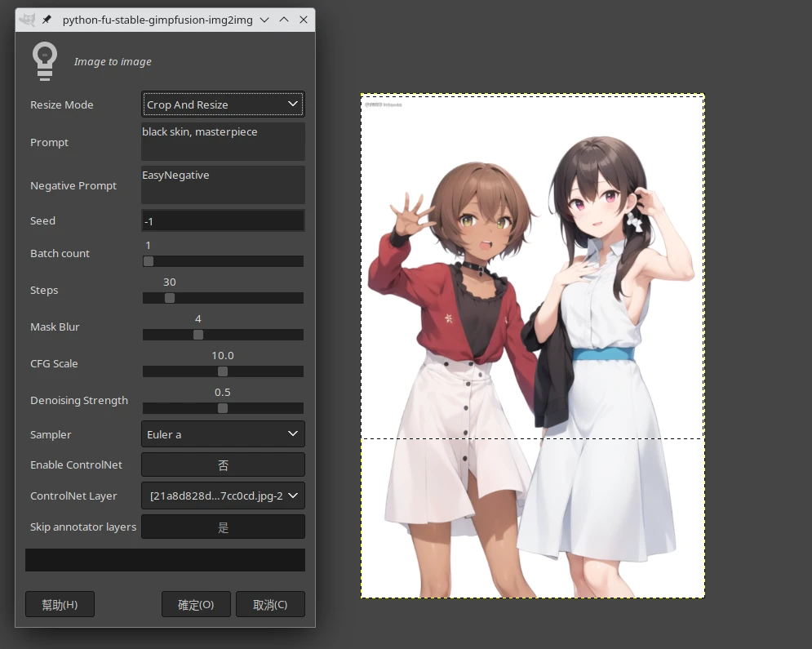The width and height of the screenshot is (812, 649).
Task: Click the 取消(C) cancel button
Action: click(x=270, y=605)
